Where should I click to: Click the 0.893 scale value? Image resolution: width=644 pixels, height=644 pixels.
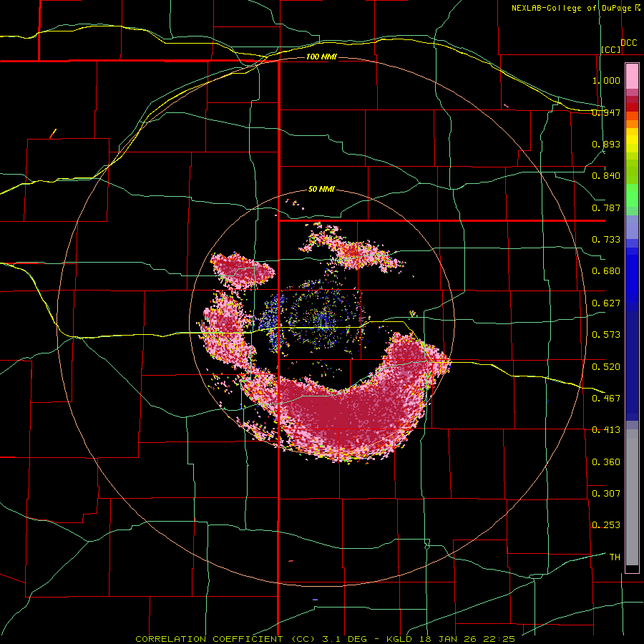[x=606, y=144]
